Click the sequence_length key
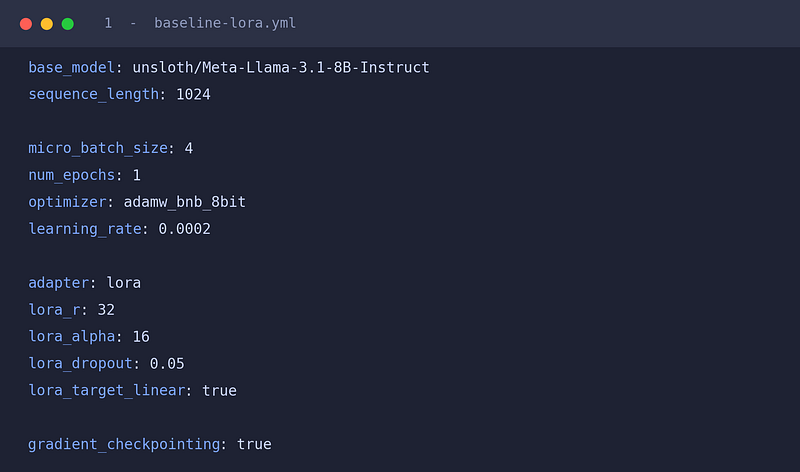Screen dimensions: 800x472 [x=93, y=95]
